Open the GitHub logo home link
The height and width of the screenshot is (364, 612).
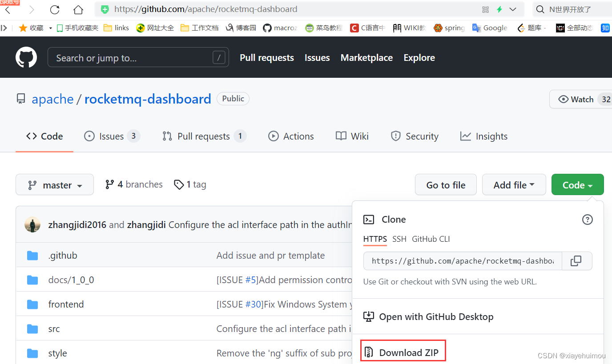coord(26,57)
